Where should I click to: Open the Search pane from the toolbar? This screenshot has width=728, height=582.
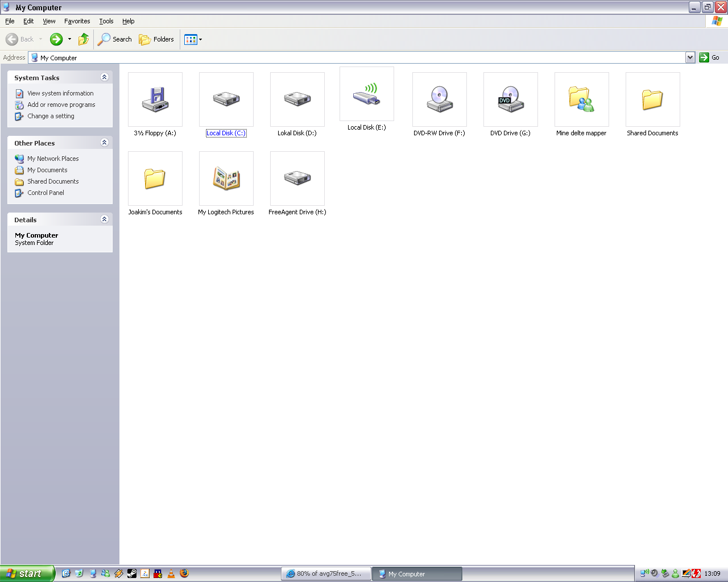tap(115, 39)
